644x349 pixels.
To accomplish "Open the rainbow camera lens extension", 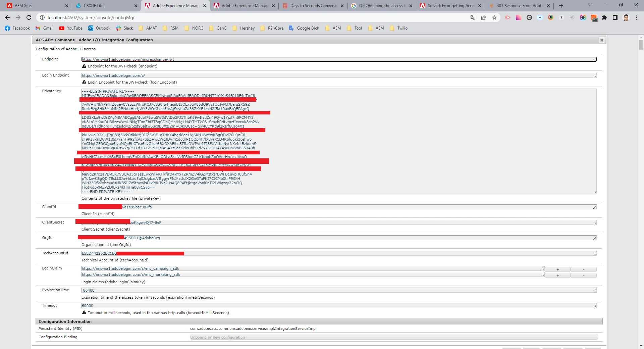I will coord(583,17).
